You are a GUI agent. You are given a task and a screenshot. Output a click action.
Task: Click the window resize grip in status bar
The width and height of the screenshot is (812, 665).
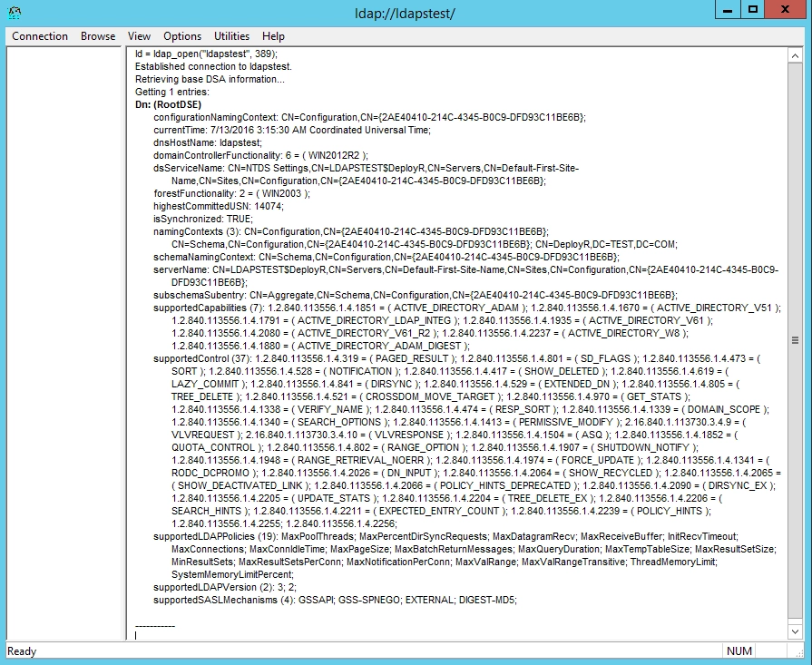(x=799, y=651)
